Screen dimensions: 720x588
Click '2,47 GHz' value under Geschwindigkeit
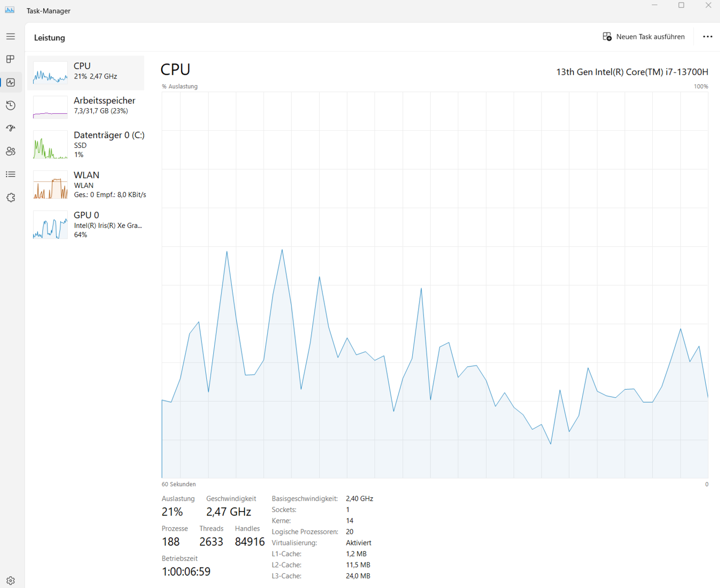coord(228,512)
